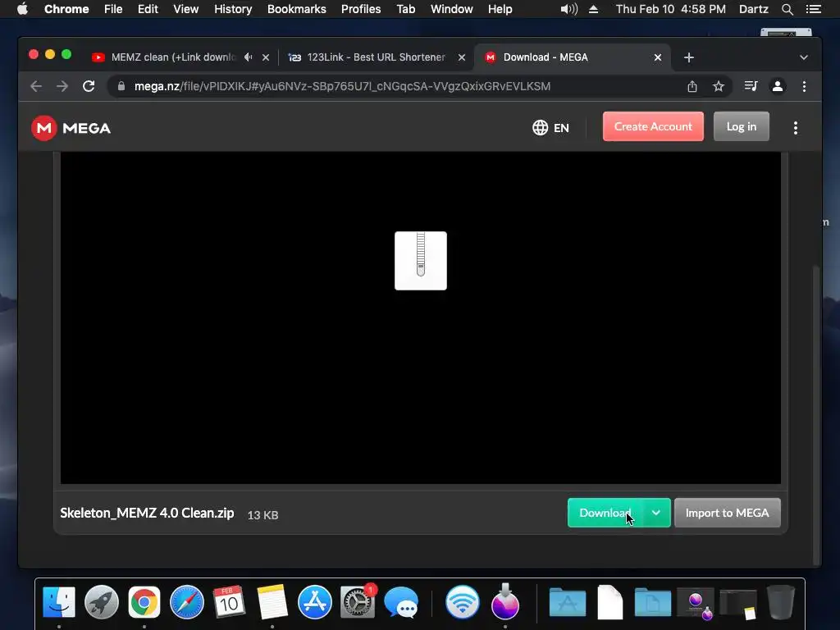
Task: Open the Apple menu
Action: tap(22, 9)
